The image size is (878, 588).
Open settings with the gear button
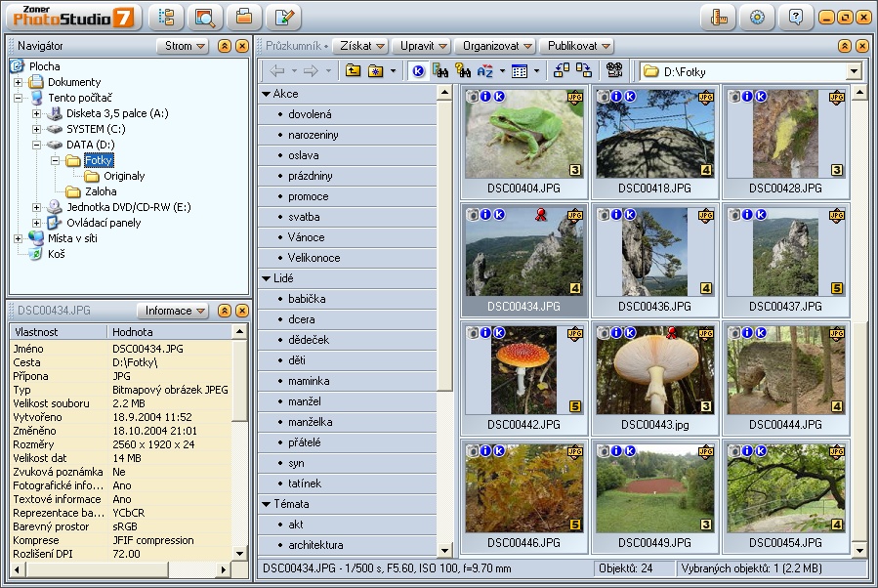(x=757, y=17)
